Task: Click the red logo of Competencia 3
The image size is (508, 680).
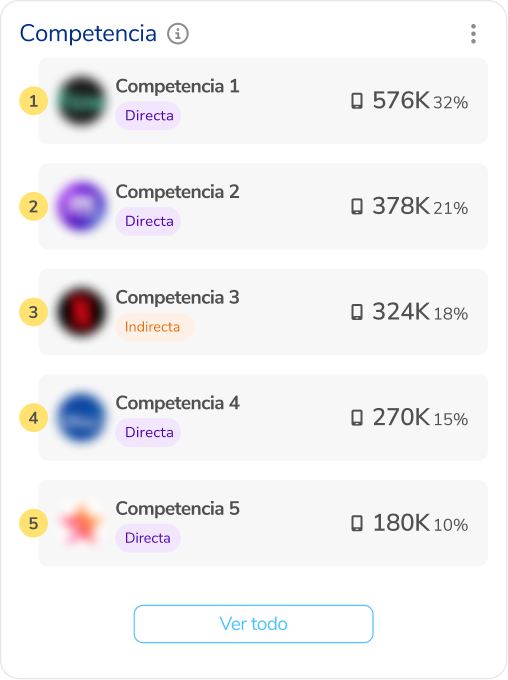Action: 81,312
